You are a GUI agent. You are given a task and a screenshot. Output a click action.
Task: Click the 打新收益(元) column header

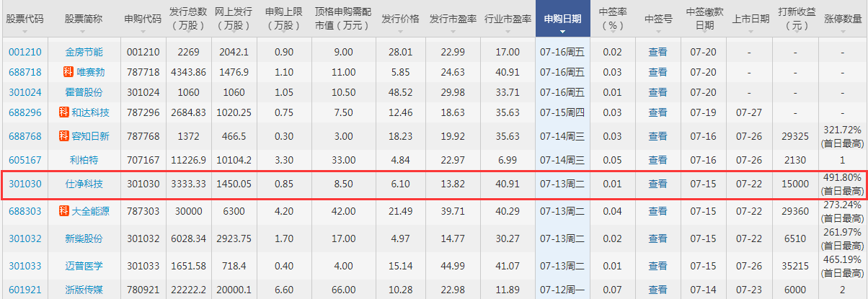(x=796, y=19)
